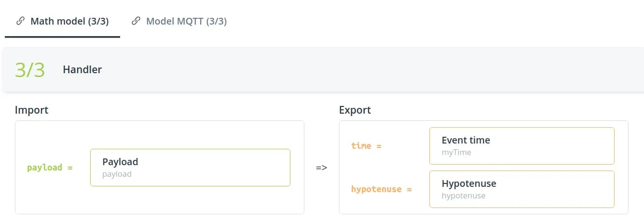This screenshot has width=644, height=222.
Task: Click the gray "payload" subtitle text
Action: coord(117,174)
